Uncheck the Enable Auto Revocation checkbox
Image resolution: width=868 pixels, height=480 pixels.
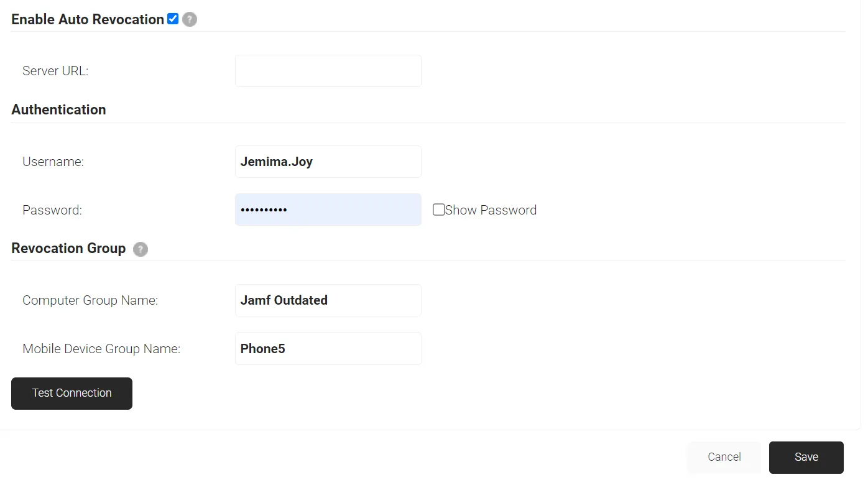173,19
